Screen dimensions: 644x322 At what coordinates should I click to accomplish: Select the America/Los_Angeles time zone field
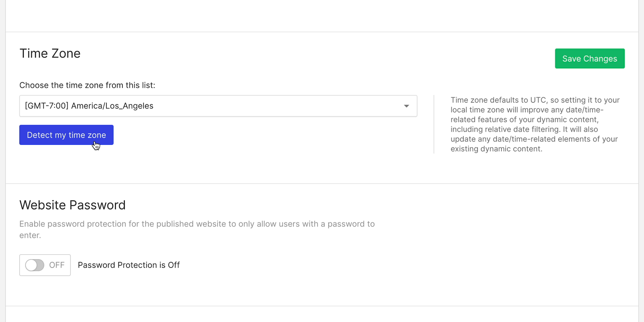point(217,106)
